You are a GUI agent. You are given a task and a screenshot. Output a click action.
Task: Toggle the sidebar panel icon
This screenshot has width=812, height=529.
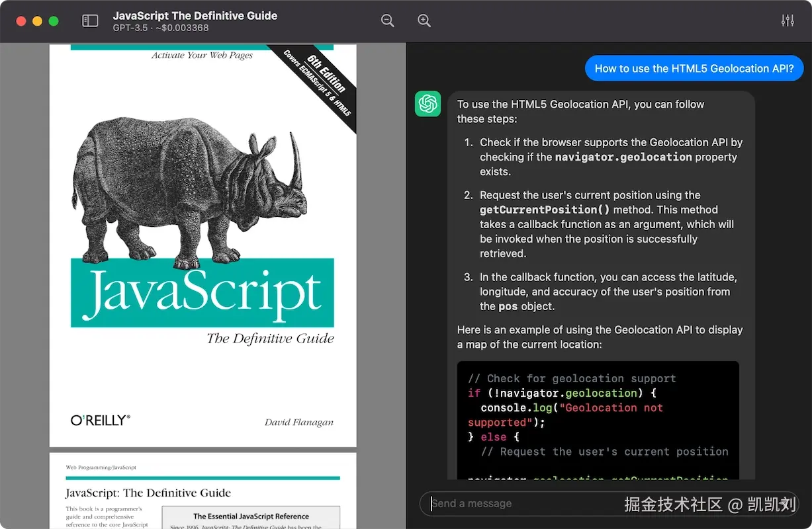tap(90, 21)
